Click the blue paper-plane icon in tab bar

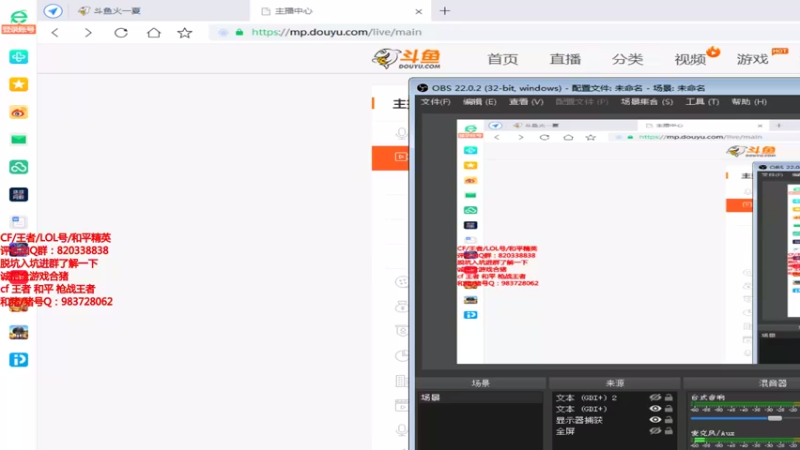pos(53,11)
